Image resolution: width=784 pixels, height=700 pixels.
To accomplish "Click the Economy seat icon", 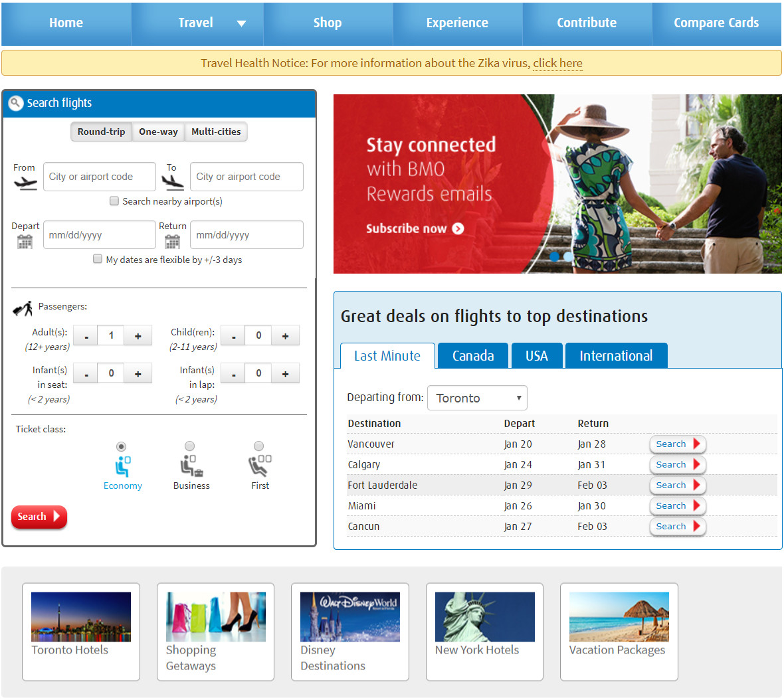I will pyautogui.click(x=122, y=466).
